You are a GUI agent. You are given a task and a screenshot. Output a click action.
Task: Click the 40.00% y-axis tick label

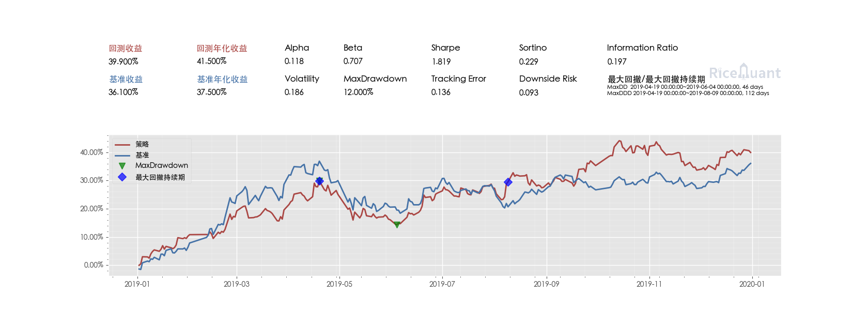(91, 152)
